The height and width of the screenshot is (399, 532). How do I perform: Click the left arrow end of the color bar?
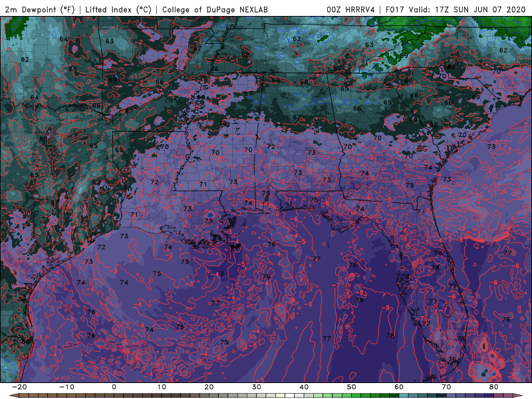pyautogui.click(x=13, y=396)
